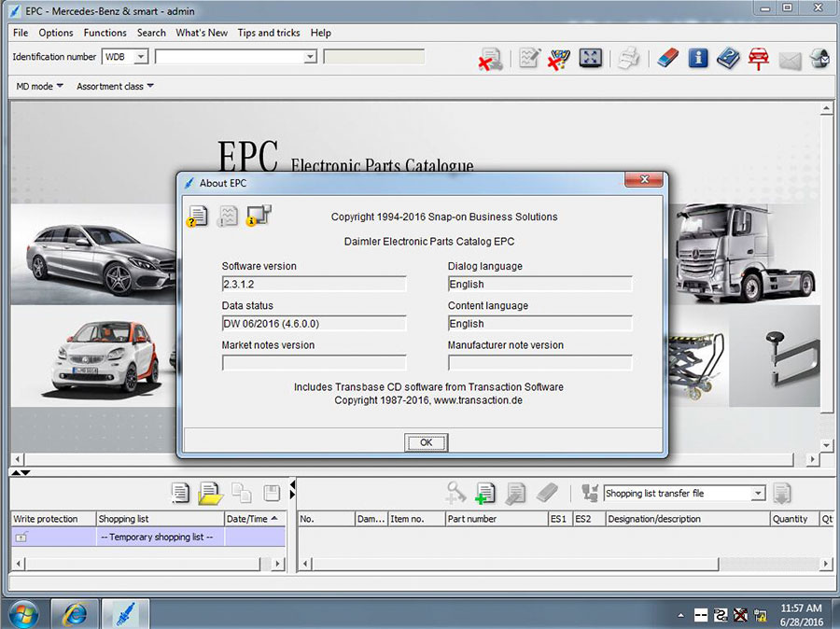Click the identification number input field
Screen dimensions: 840x629
click(x=230, y=56)
